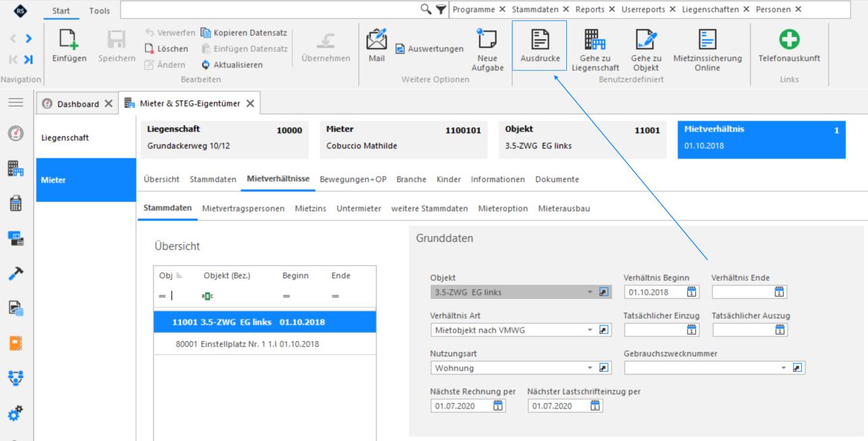Open Telefonauskunft link
This screenshot has height=441, width=868.
[x=789, y=46]
